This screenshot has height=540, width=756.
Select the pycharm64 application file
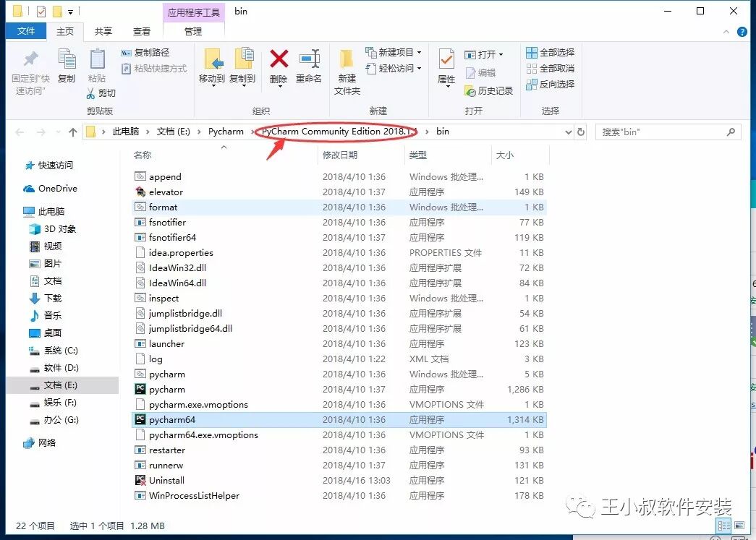pyautogui.click(x=339, y=419)
